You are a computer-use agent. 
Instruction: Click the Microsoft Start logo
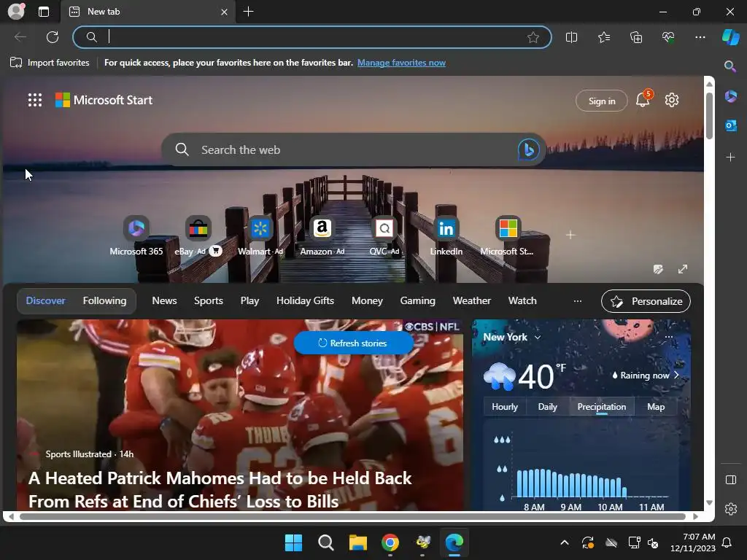pos(104,100)
